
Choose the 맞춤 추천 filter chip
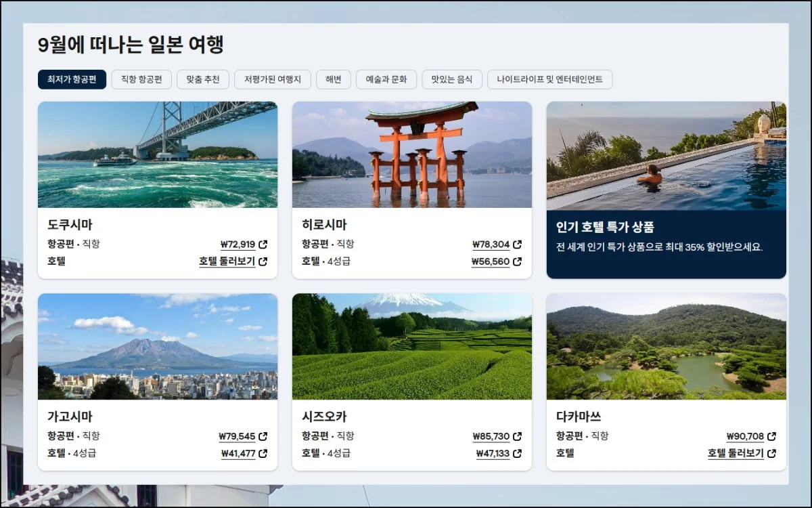(203, 79)
